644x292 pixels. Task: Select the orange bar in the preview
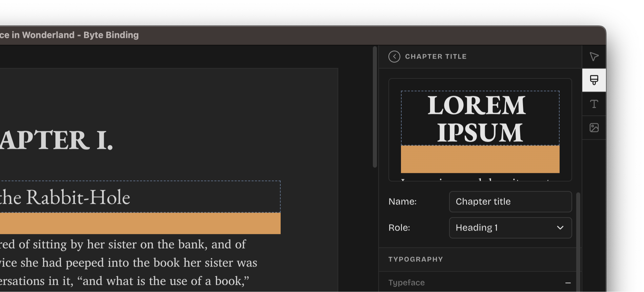pyautogui.click(x=480, y=159)
